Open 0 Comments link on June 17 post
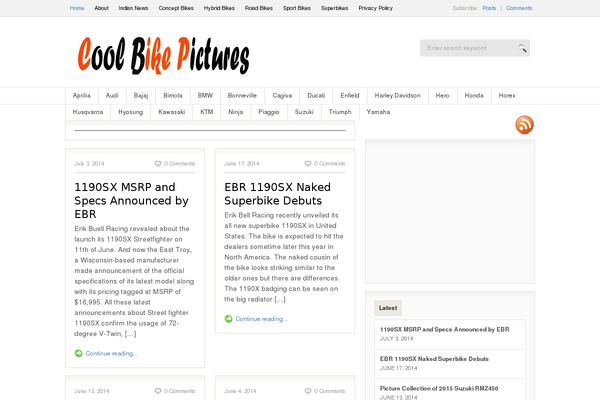Viewport: 600px width, 400px height. click(329, 163)
